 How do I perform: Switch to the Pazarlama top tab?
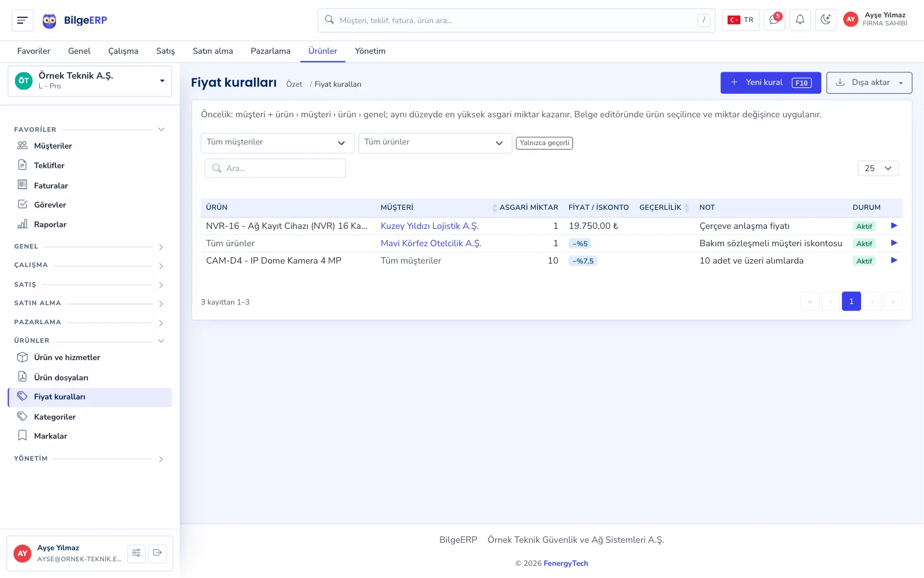[x=270, y=51]
